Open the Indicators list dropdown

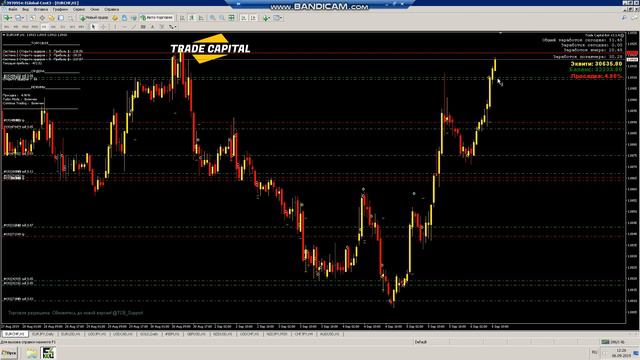(x=267, y=18)
